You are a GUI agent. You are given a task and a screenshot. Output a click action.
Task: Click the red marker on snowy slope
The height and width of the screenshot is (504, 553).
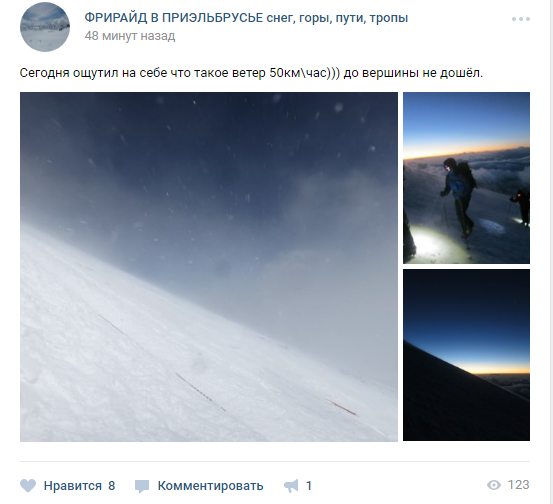click(x=342, y=408)
